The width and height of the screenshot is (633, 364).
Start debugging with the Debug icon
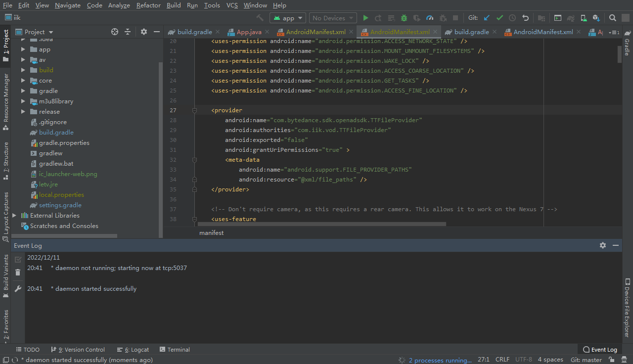coord(404,18)
